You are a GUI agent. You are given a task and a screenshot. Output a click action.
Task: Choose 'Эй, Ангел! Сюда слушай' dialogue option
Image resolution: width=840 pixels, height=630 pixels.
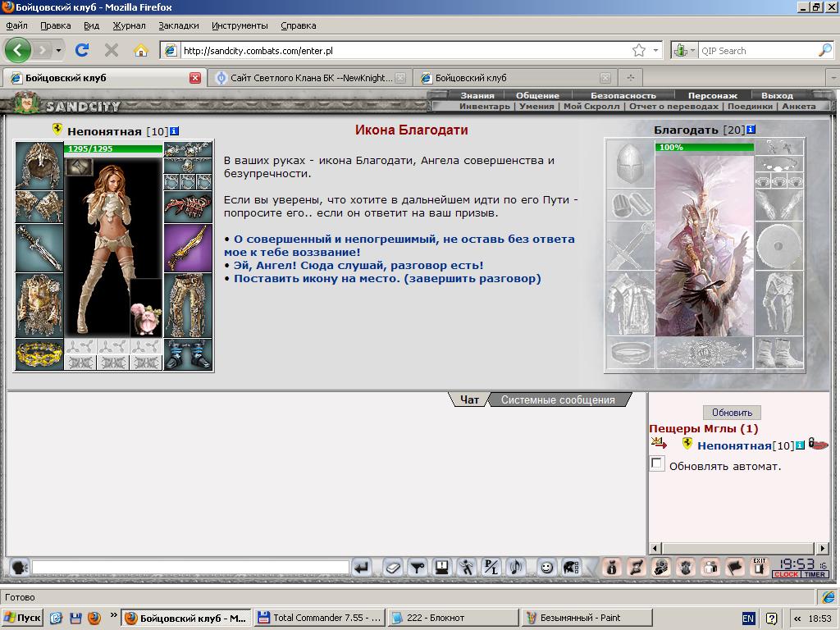tap(358, 265)
